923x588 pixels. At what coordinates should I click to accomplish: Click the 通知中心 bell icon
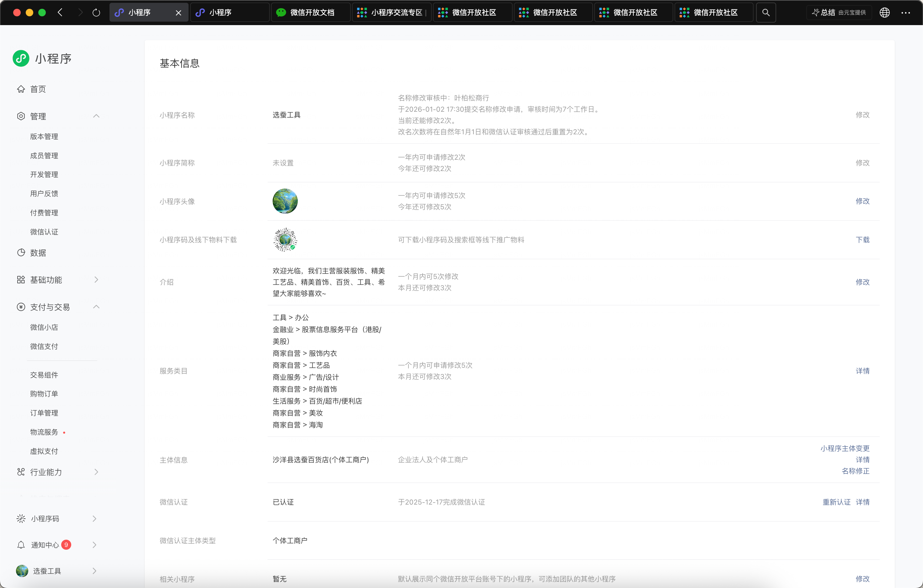21,545
